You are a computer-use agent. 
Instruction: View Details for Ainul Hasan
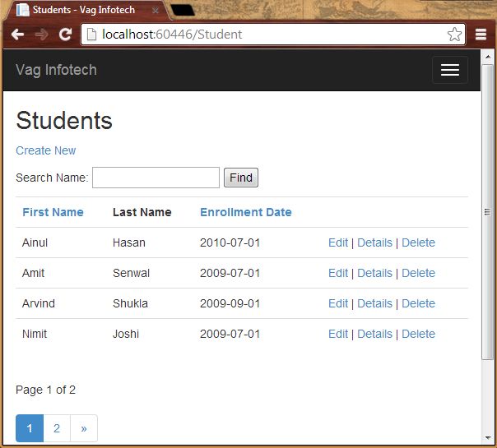click(x=374, y=242)
